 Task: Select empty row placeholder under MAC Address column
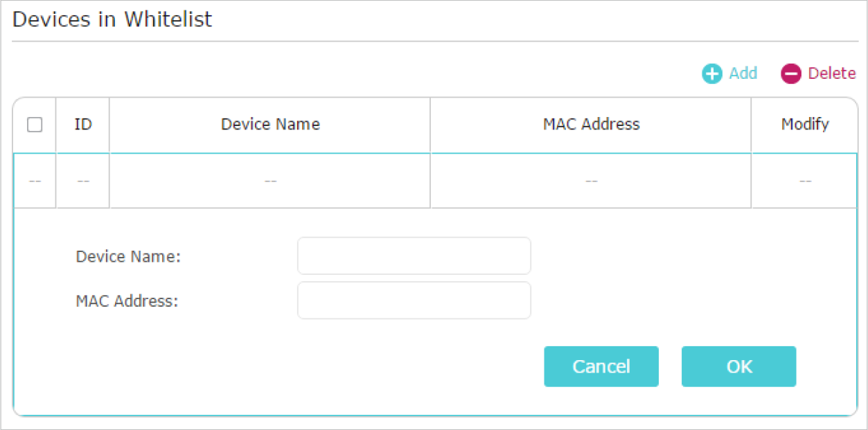(x=591, y=181)
